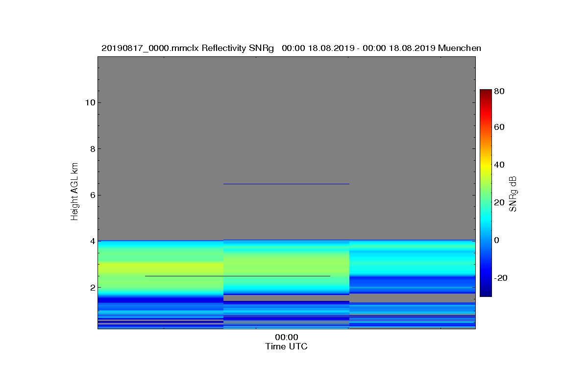Screen dimensions: 588x392
Task: Click the '-20' colorbar tick label
Action: click(501, 278)
